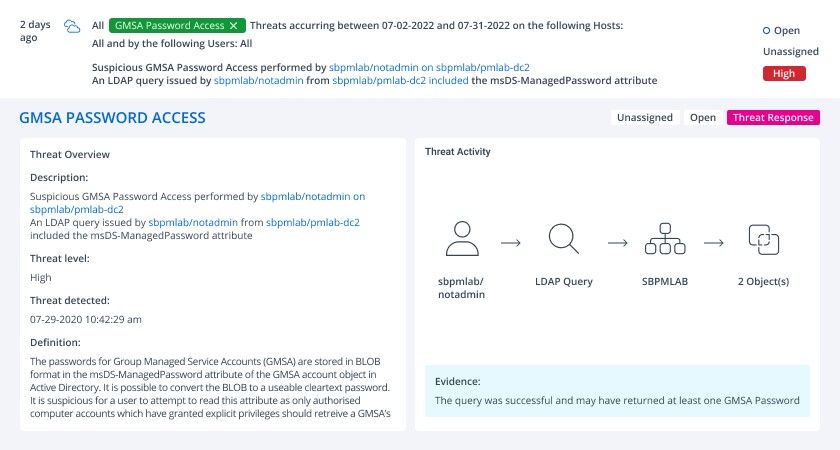This screenshot has width=840, height=450.
Task: Click the GMSA PASSWORD ACCESS heading
Action: (x=112, y=118)
